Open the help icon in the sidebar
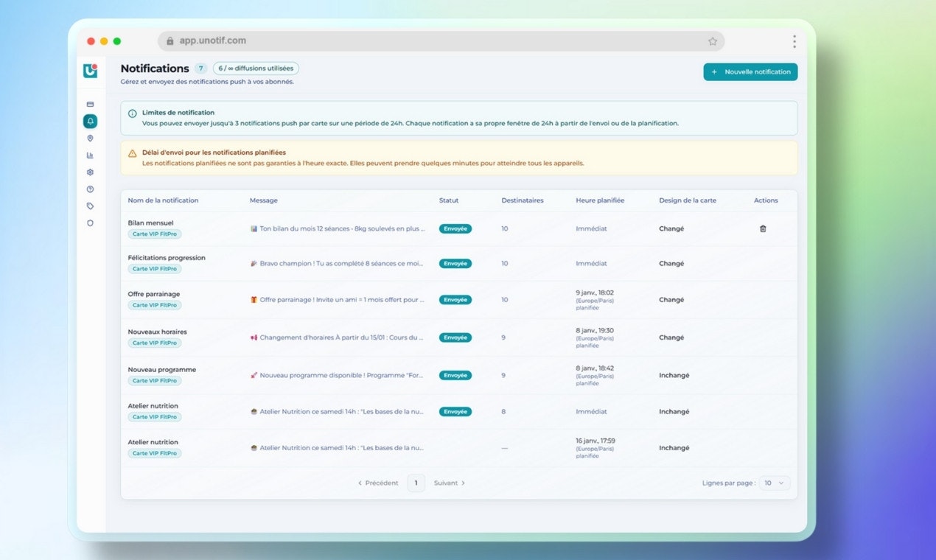 90,189
